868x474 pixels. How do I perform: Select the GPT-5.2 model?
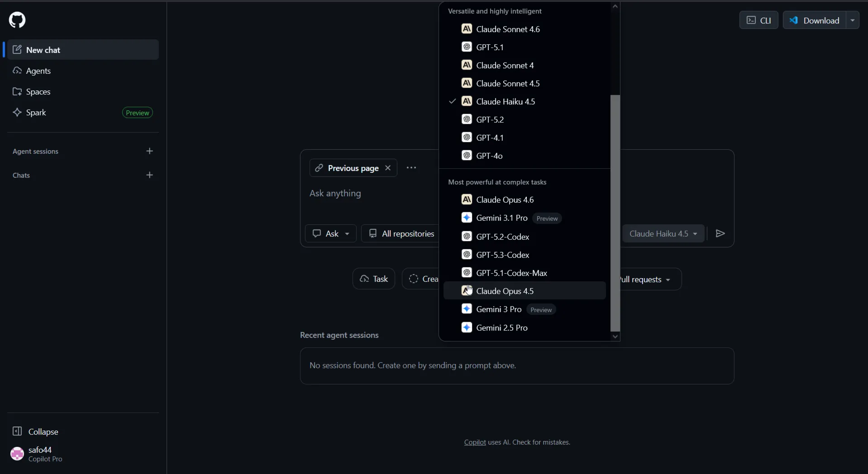tap(525, 119)
